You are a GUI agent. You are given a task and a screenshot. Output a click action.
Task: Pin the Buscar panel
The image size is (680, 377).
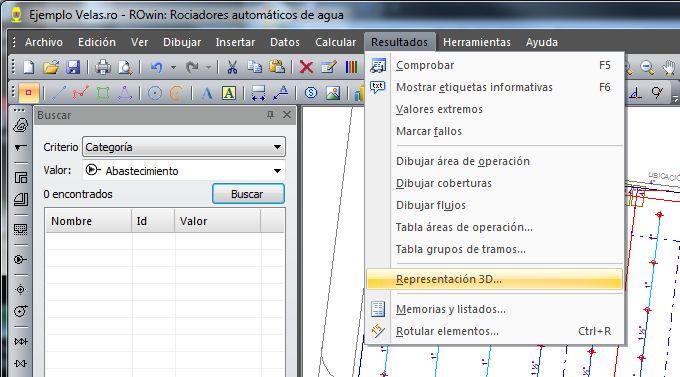[270, 115]
